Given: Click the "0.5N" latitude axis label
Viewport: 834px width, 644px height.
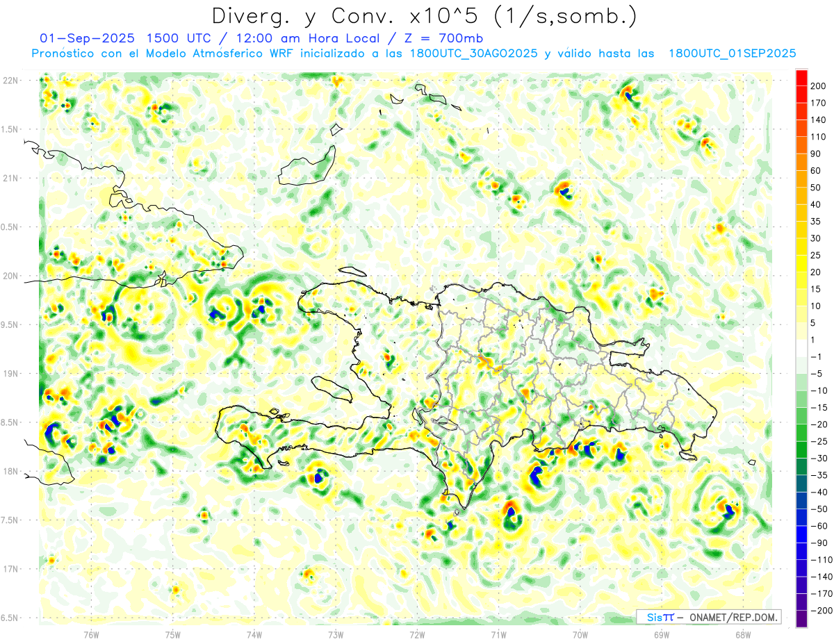Looking at the screenshot, I should click(10, 227).
